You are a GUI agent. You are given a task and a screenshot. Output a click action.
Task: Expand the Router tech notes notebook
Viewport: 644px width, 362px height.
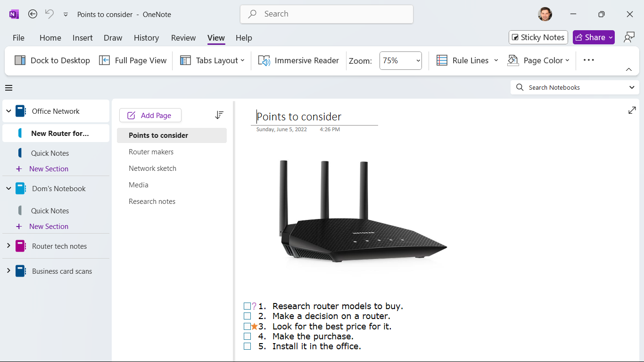click(x=8, y=246)
